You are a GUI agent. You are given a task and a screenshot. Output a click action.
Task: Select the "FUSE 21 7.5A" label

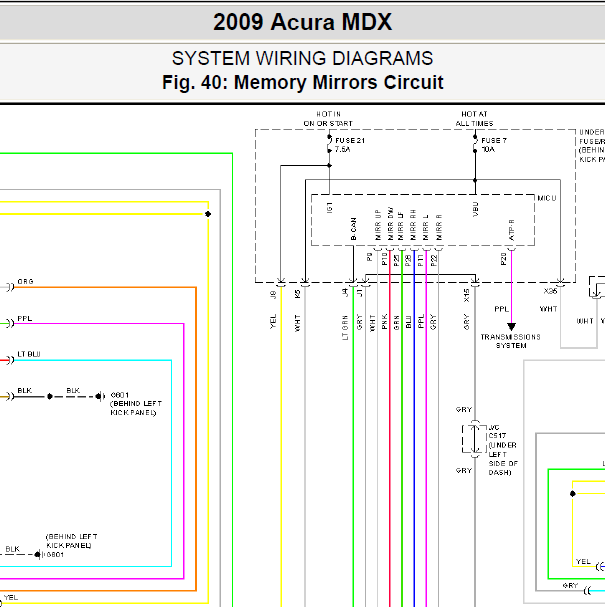350,145
